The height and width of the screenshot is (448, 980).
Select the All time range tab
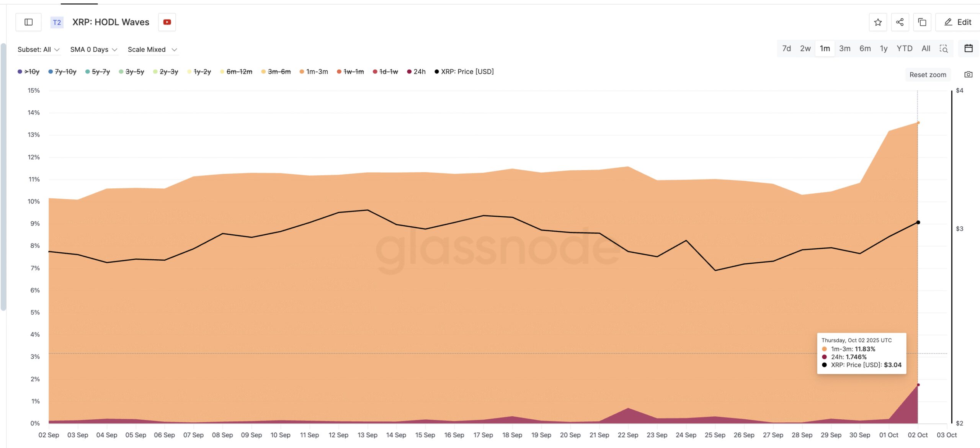(x=926, y=48)
